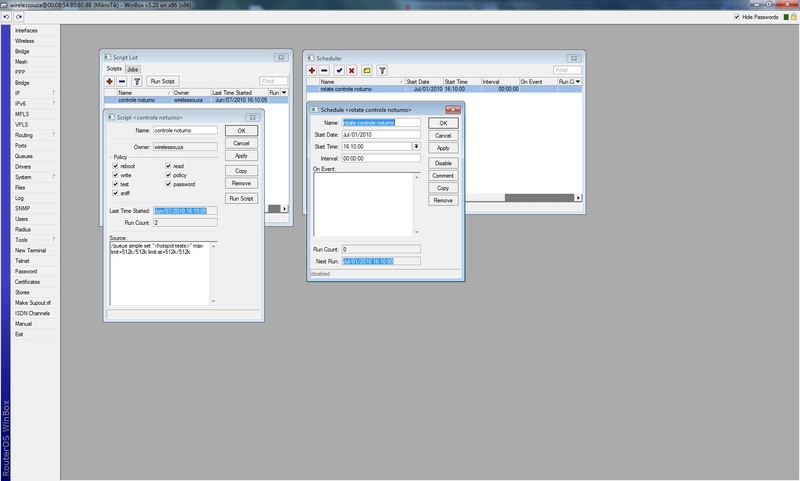Toggle sniff policy checkbox
This screenshot has height=481, width=800.
coord(115,193)
